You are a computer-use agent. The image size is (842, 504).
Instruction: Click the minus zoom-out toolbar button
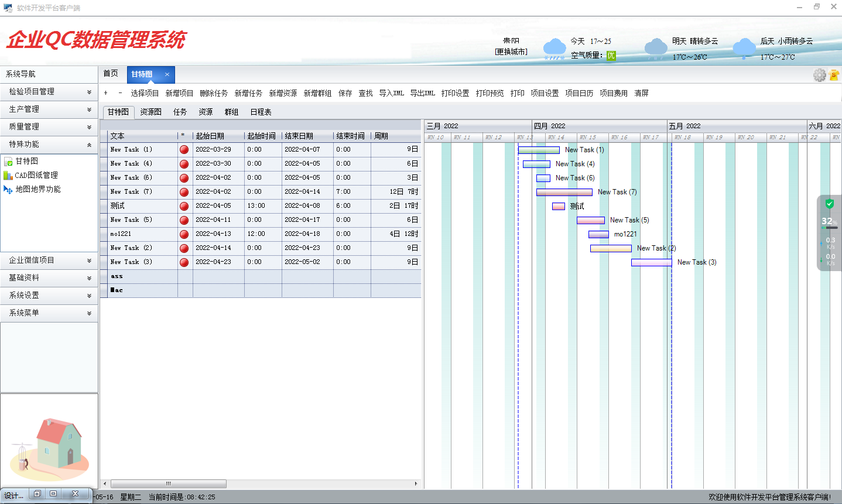pos(120,93)
